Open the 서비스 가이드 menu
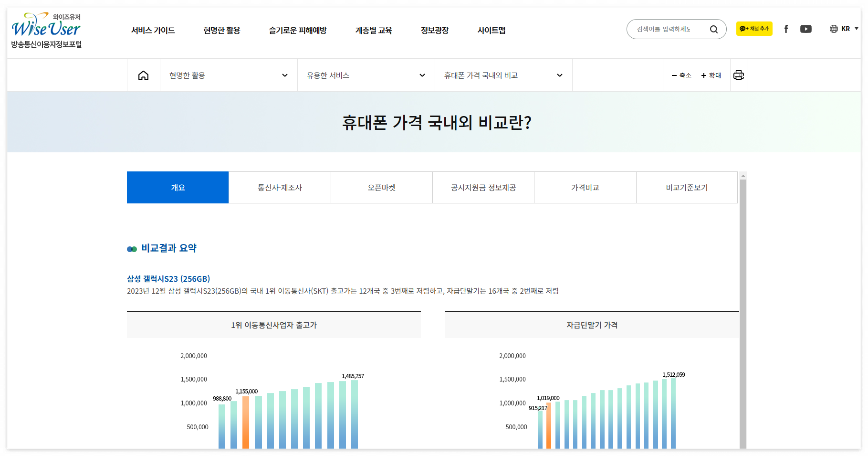Screen dimensions: 868x456 coord(153,30)
